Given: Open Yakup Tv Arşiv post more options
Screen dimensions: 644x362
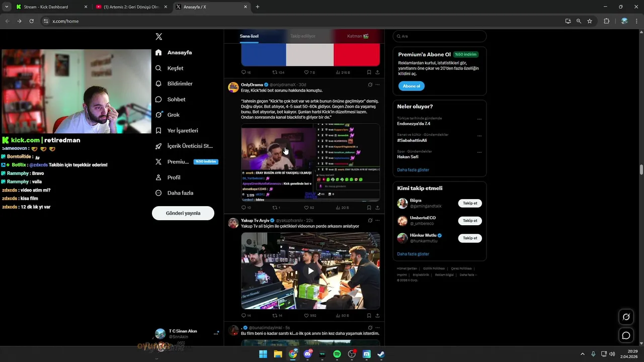Looking at the screenshot, I should coord(377,220).
